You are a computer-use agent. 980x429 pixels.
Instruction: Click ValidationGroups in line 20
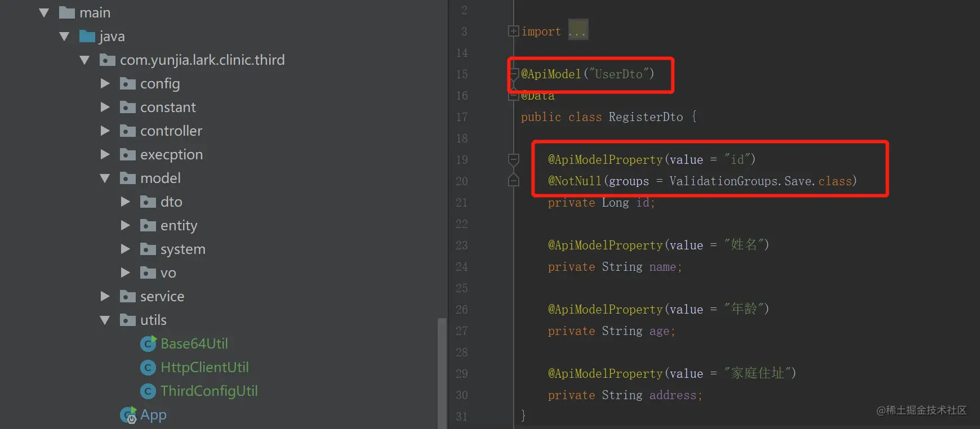pos(724,181)
